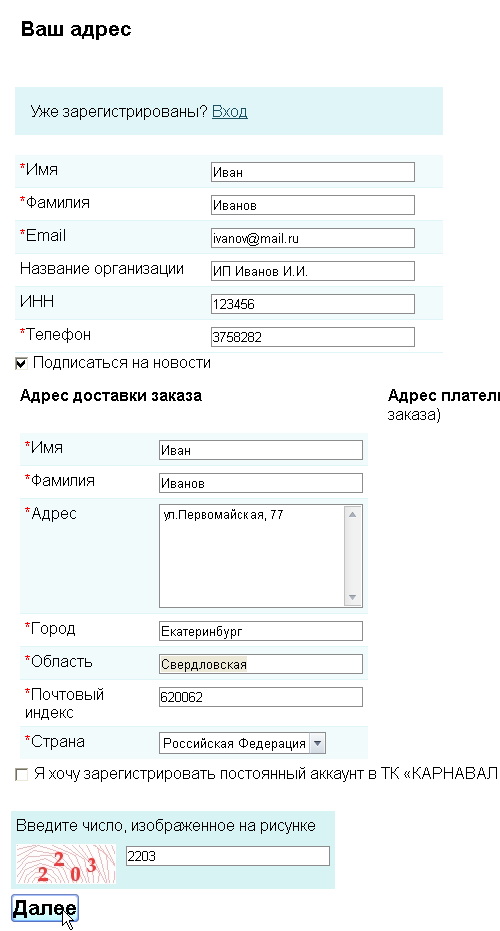This screenshot has height=931, width=500.
Task: Enable permanent account registration checkbox
Action: pyautogui.click(x=21, y=775)
